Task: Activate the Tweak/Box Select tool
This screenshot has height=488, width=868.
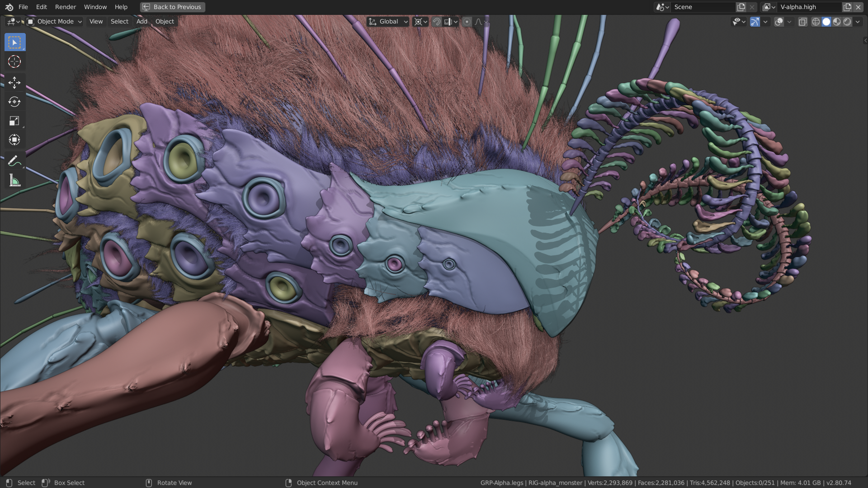Action: 15,42
